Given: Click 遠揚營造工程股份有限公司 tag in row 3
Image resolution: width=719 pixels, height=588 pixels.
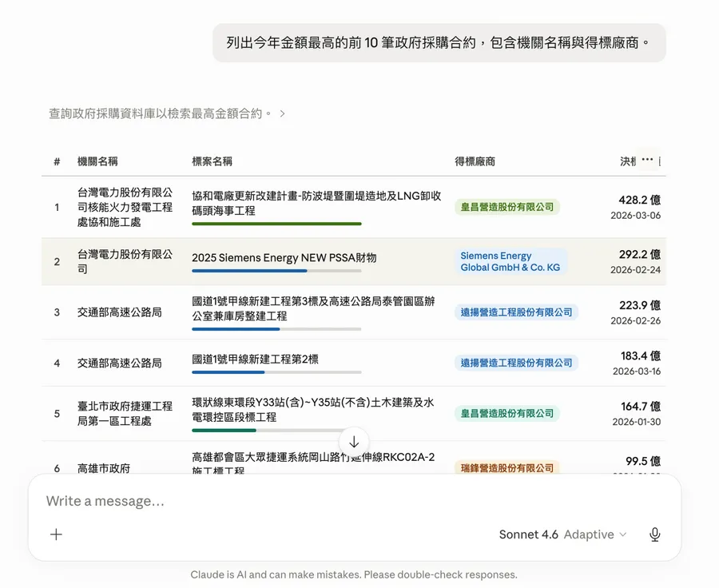Looking at the screenshot, I should coord(516,312).
